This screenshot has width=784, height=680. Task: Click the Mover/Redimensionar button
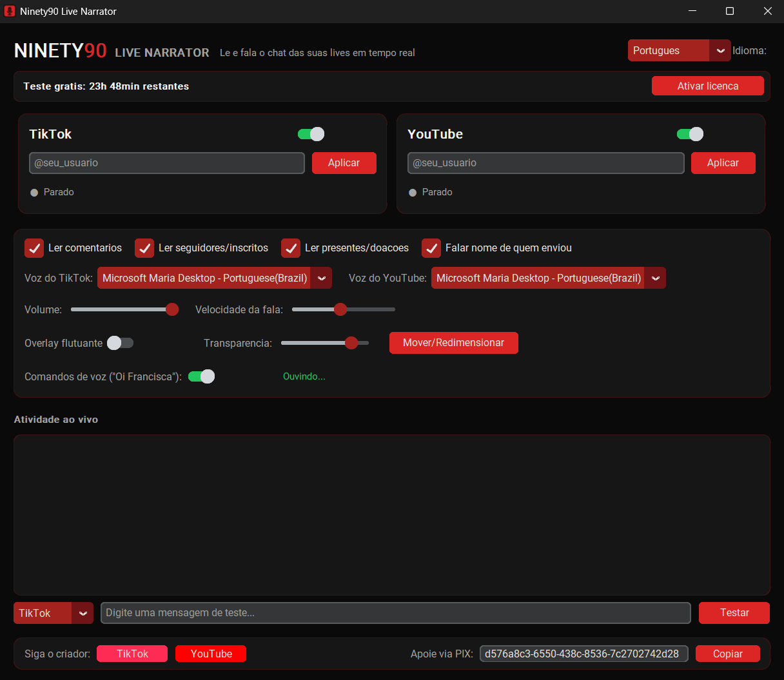[454, 343]
